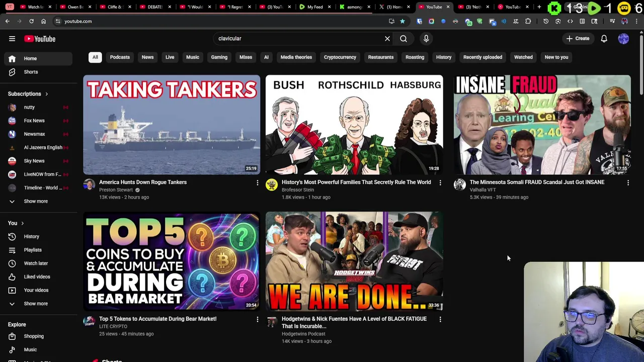This screenshot has width=644, height=362.
Task: Select the Podcasts filter chip
Action: click(x=120, y=57)
